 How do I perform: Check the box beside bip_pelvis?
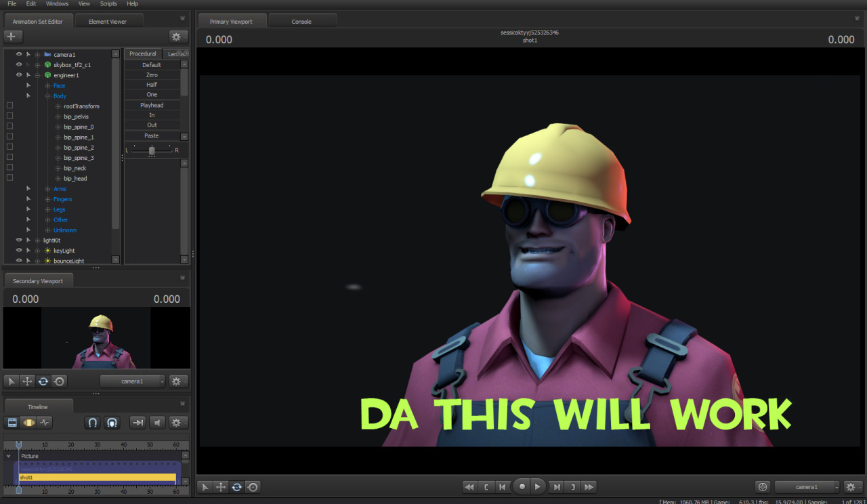(x=9, y=116)
